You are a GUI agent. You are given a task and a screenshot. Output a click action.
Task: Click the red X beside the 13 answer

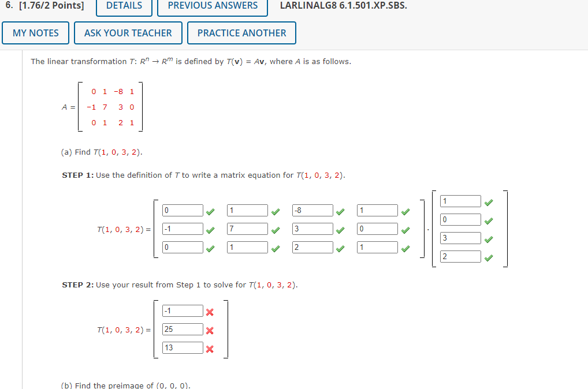click(210, 348)
